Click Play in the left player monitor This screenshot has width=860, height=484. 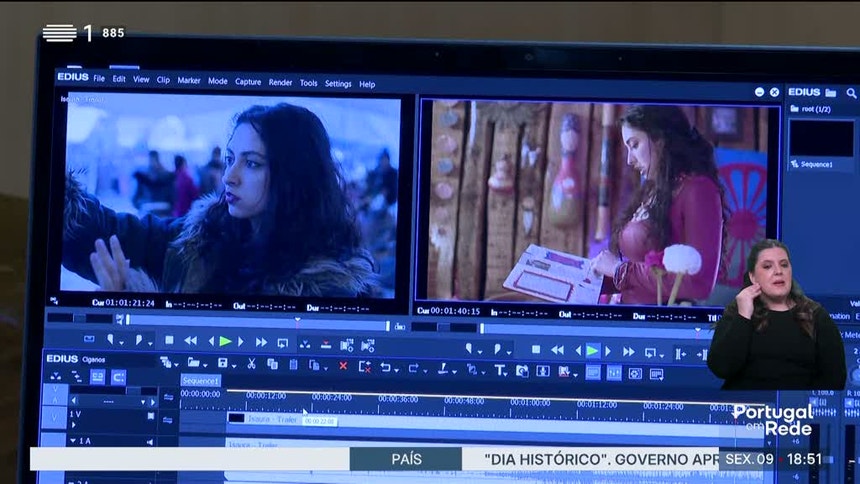(226, 342)
